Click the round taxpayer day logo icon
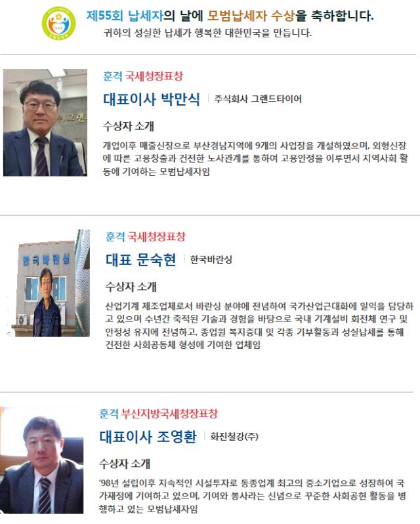 (58, 24)
